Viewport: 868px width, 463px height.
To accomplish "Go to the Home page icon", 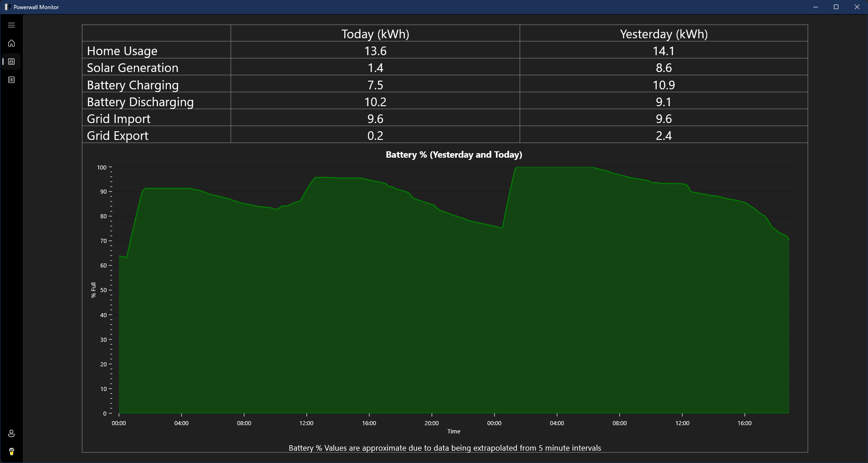I will coord(11,43).
